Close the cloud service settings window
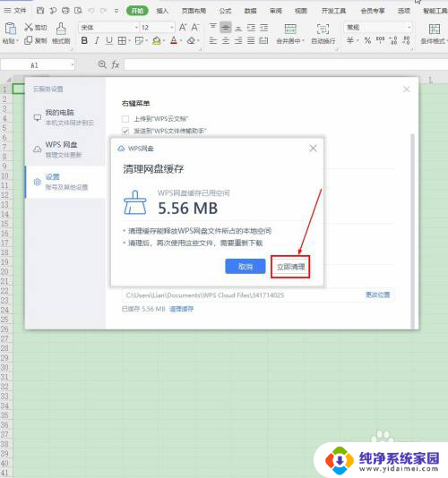The width and height of the screenshot is (448, 478). (406, 89)
